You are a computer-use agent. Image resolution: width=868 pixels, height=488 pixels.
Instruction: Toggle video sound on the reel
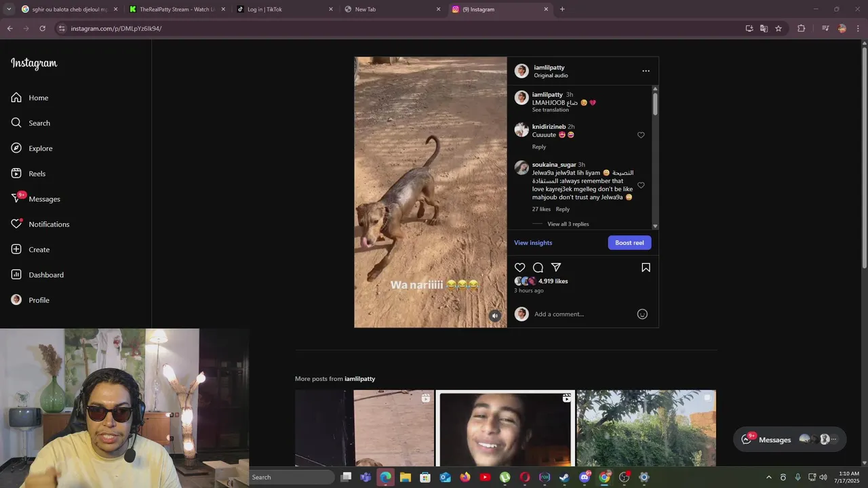(x=495, y=316)
